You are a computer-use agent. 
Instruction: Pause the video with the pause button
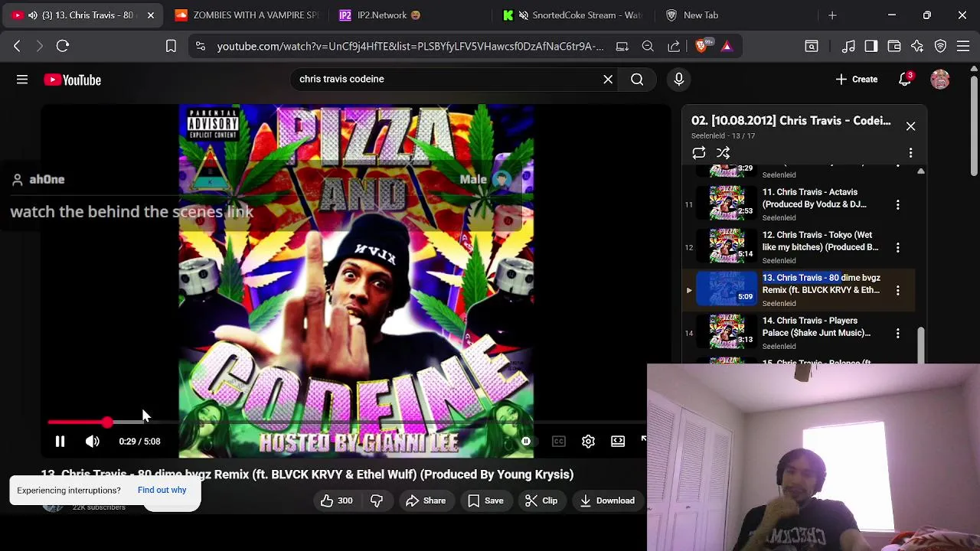pos(60,442)
